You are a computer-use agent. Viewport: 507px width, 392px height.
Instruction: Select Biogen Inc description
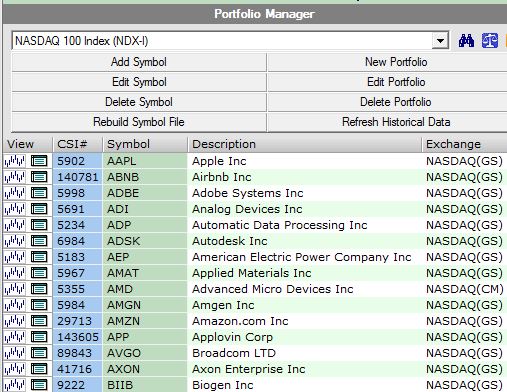(222, 385)
